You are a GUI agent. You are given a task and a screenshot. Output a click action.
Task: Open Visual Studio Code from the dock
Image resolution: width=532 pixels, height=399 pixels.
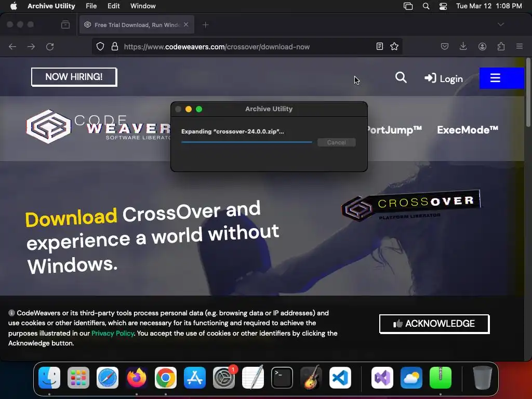click(x=340, y=378)
